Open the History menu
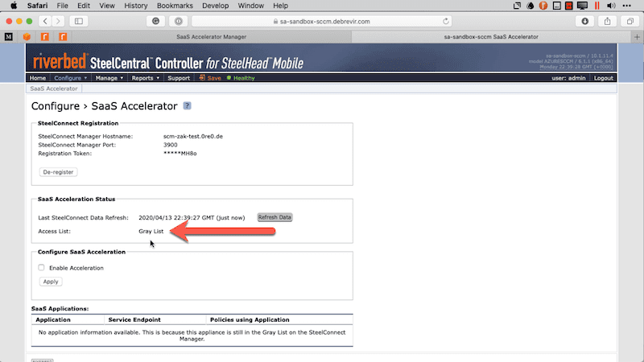 pyautogui.click(x=135, y=6)
